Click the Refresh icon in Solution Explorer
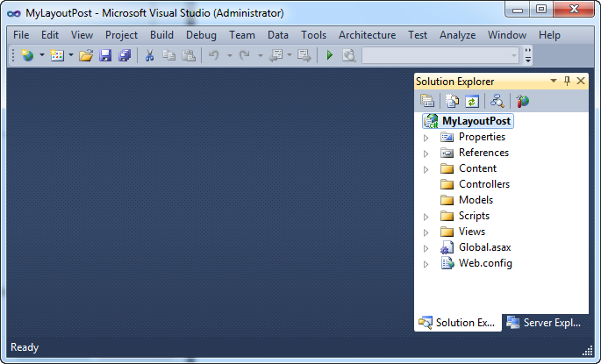Viewport: 601px width, 364px height. (x=472, y=101)
